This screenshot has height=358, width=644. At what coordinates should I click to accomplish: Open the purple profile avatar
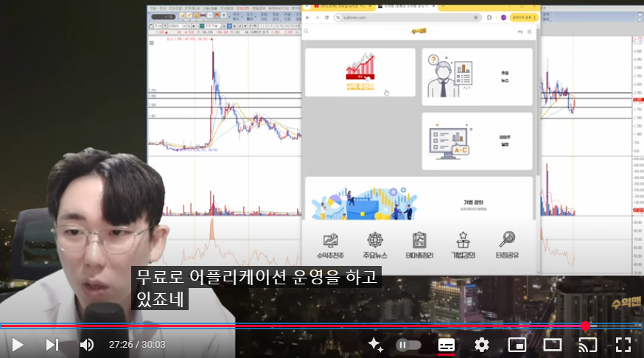503,17
